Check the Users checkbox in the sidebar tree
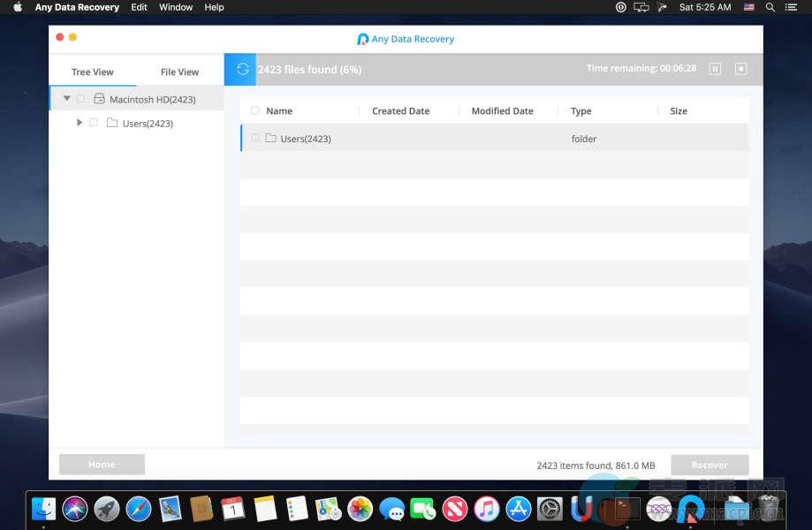 [x=94, y=123]
